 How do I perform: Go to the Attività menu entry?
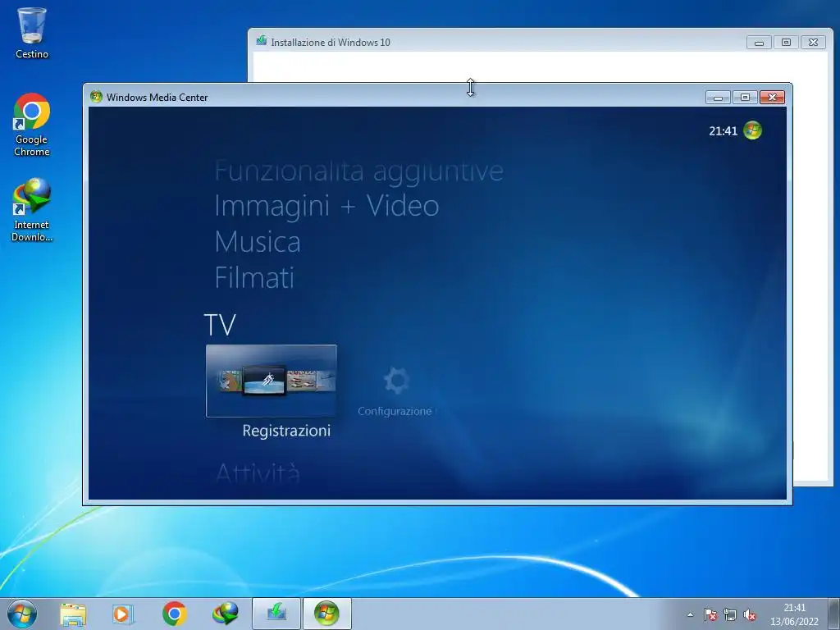point(257,472)
